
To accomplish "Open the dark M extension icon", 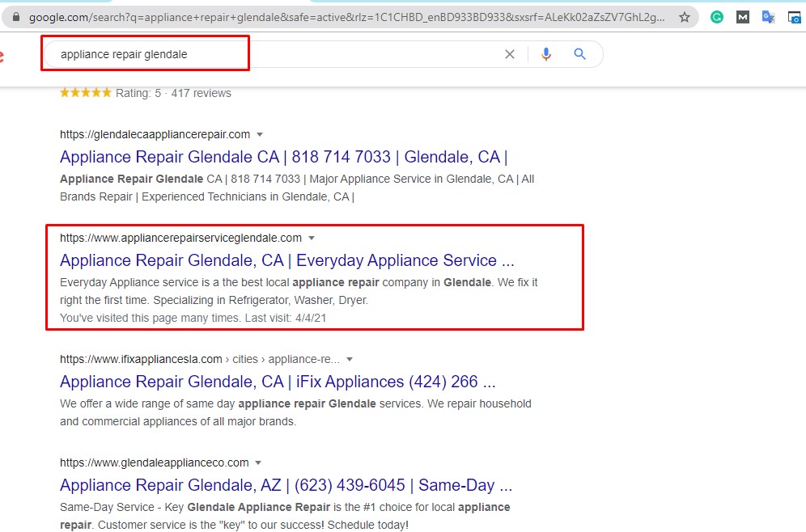I will [x=742, y=16].
